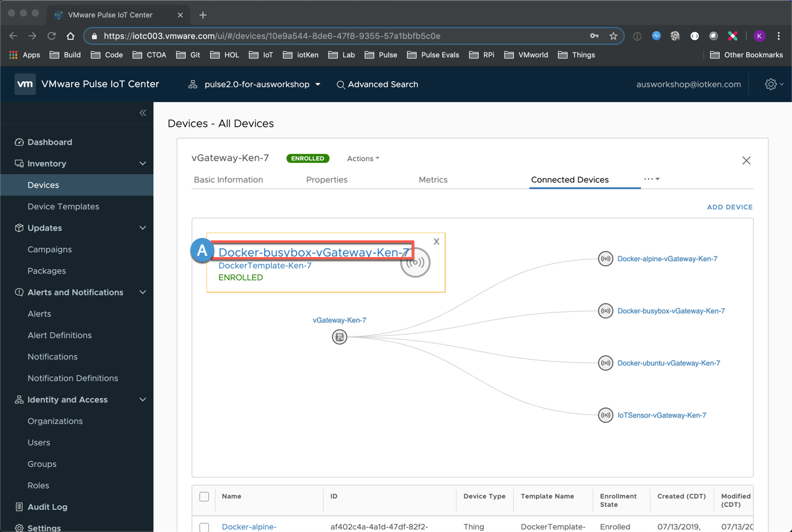Click the ADD DEVICE link
This screenshot has height=532, width=792.
pos(729,207)
